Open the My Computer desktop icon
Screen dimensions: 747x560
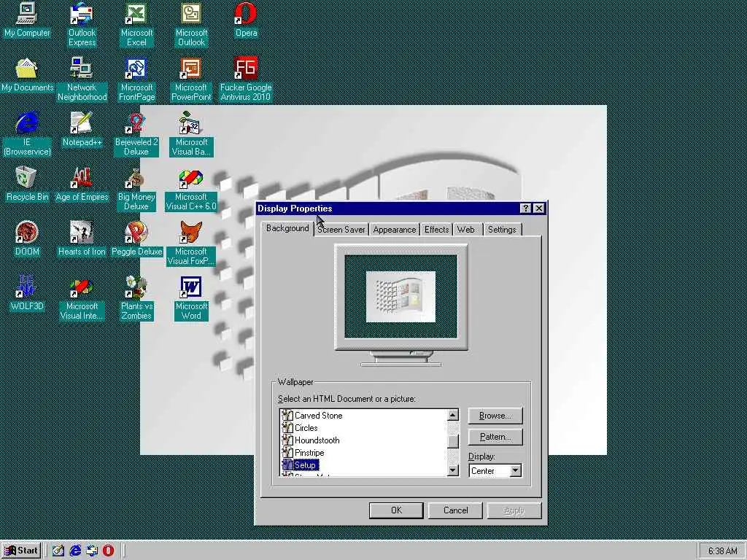(x=27, y=20)
